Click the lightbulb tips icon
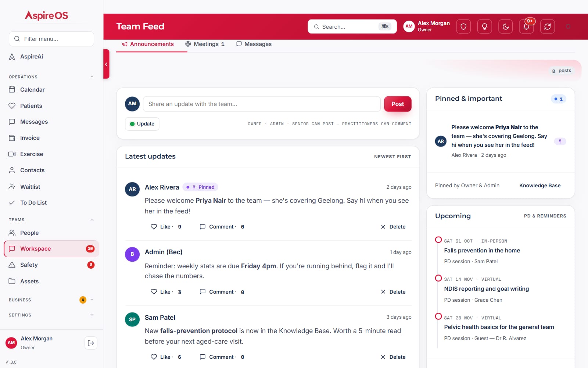Image resolution: width=588 pixels, height=368 pixels. click(484, 26)
